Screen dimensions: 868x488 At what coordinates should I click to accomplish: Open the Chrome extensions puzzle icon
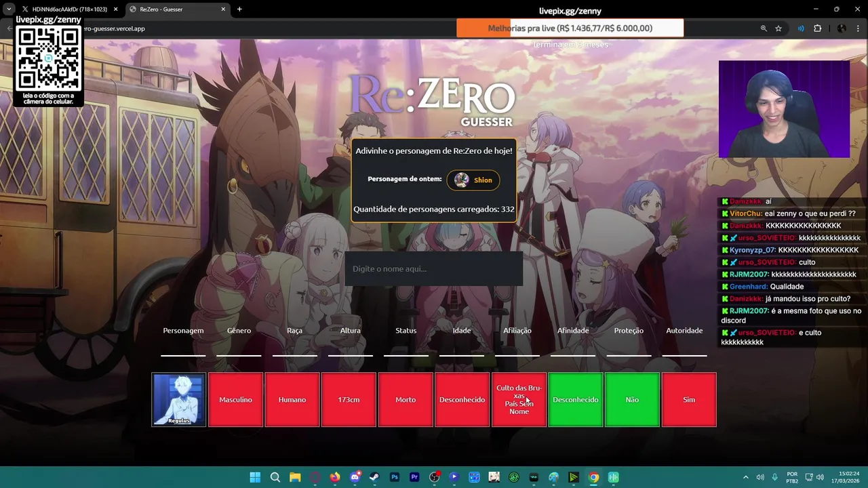(817, 28)
